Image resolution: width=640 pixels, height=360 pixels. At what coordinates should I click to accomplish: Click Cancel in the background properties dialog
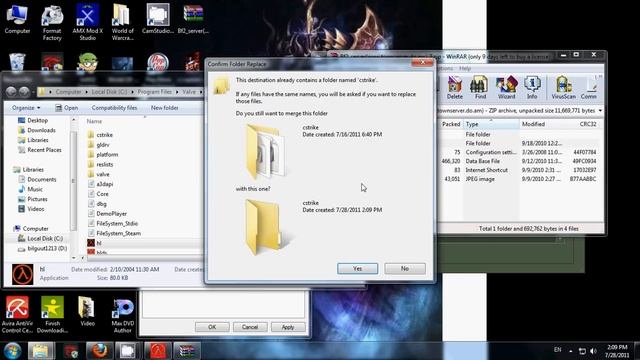click(x=250, y=327)
